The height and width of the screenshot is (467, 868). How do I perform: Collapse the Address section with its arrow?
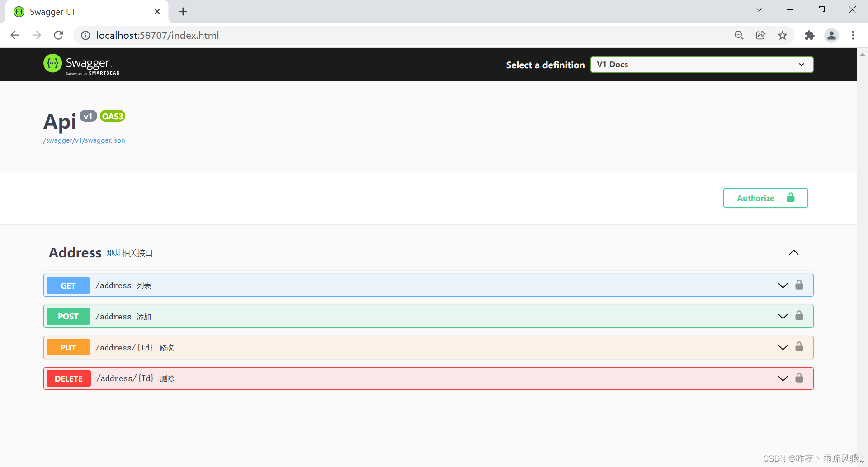[794, 252]
